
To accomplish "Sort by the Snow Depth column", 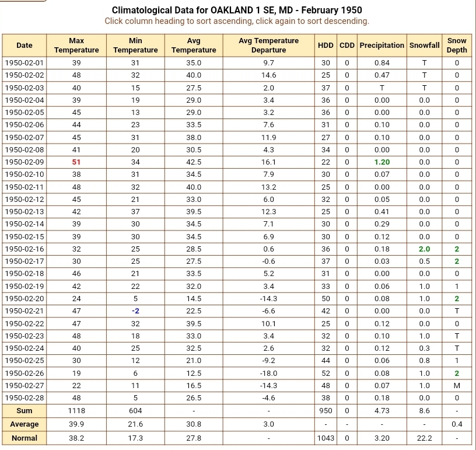I will pyautogui.click(x=457, y=46).
